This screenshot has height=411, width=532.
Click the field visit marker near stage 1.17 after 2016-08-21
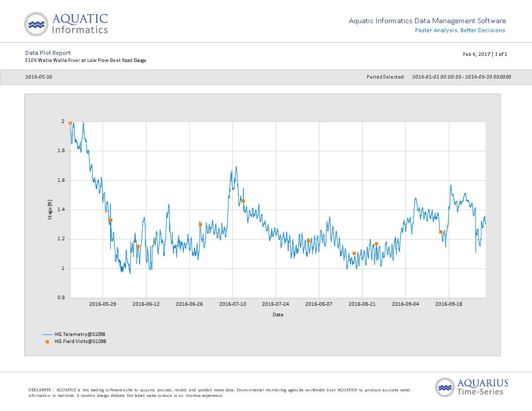tap(377, 244)
